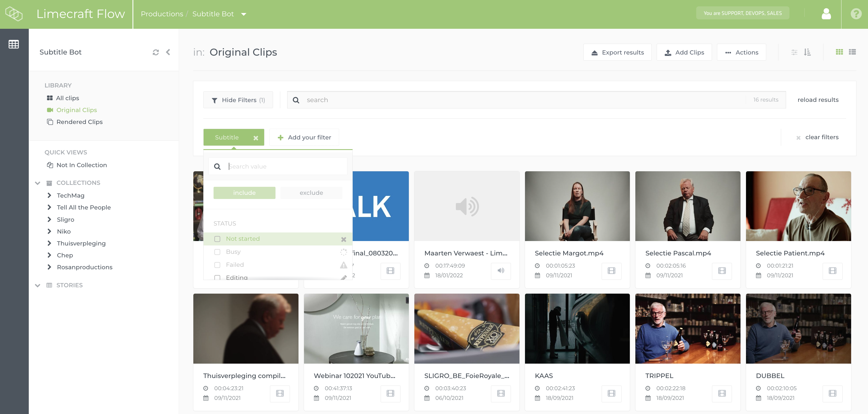Screen dimensions: 868x414
Task: Click the clear filters link
Action: tap(822, 137)
